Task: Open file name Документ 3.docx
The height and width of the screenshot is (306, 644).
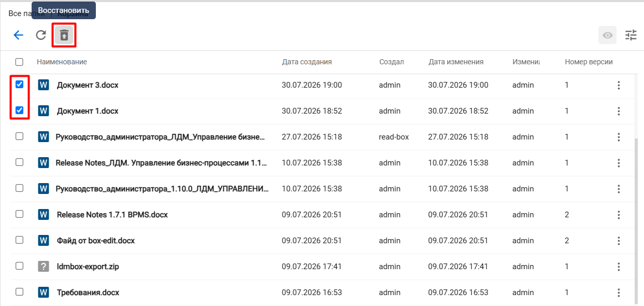Action: coord(88,85)
